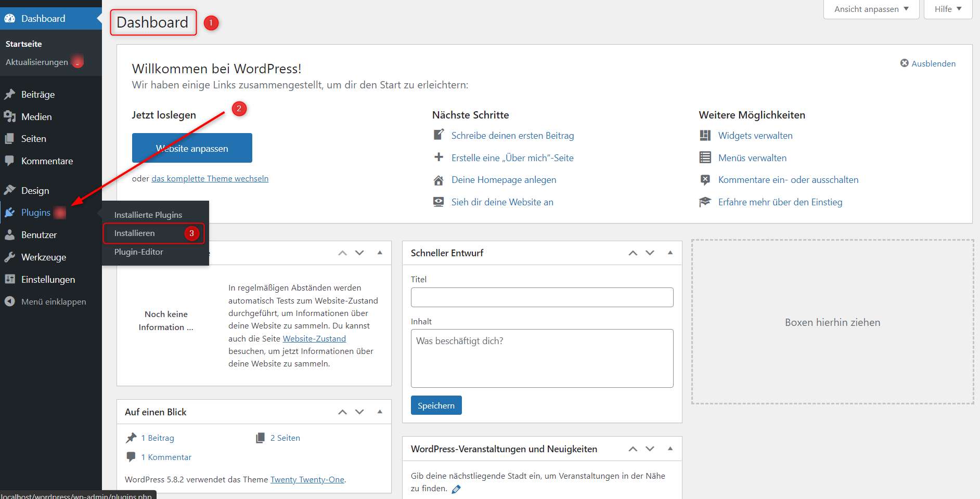Image resolution: width=980 pixels, height=499 pixels.
Task: Choose Installieren in Plugins submenu
Action: click(134, 233)
